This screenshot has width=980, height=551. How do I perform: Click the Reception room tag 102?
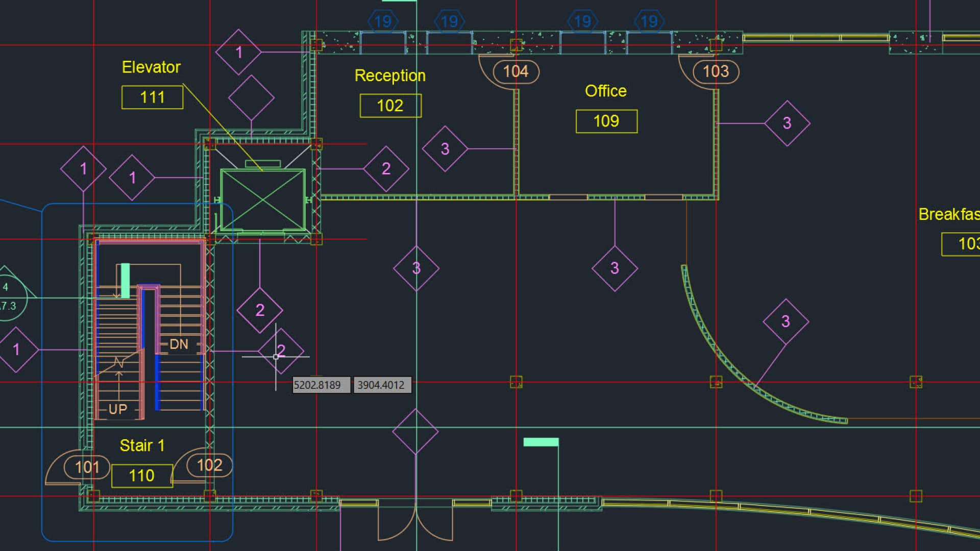click(390, 106)
